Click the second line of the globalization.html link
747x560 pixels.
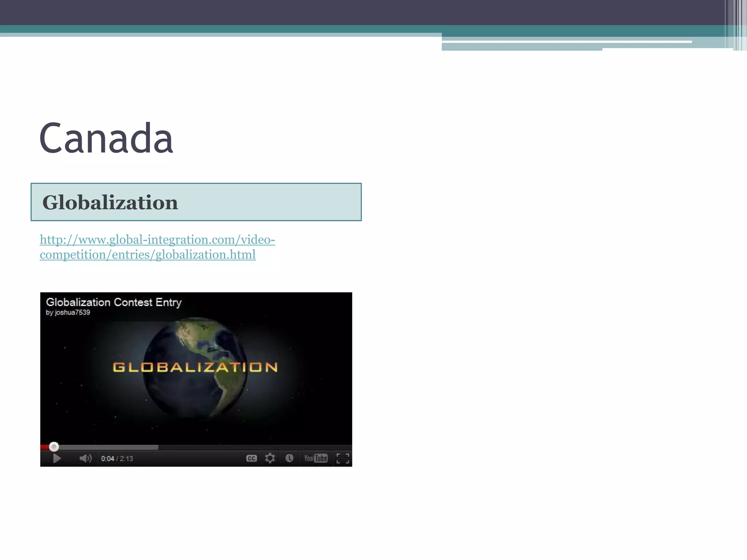click(x=148, y=255)
